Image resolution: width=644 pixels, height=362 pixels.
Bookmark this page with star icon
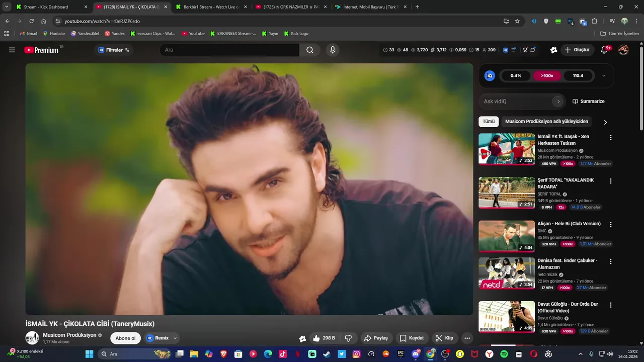517,21
